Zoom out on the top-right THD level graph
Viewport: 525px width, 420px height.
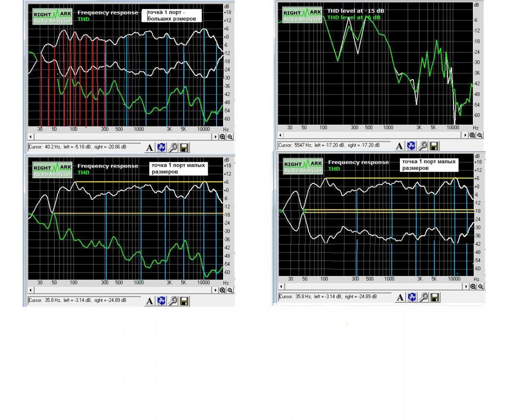click(480, 135)
